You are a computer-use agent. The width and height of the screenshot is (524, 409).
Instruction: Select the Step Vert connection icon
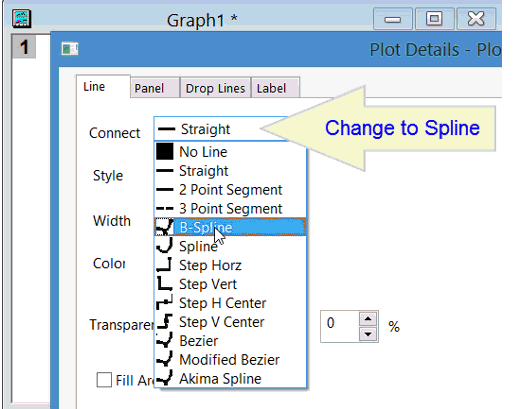click(165, 284)
